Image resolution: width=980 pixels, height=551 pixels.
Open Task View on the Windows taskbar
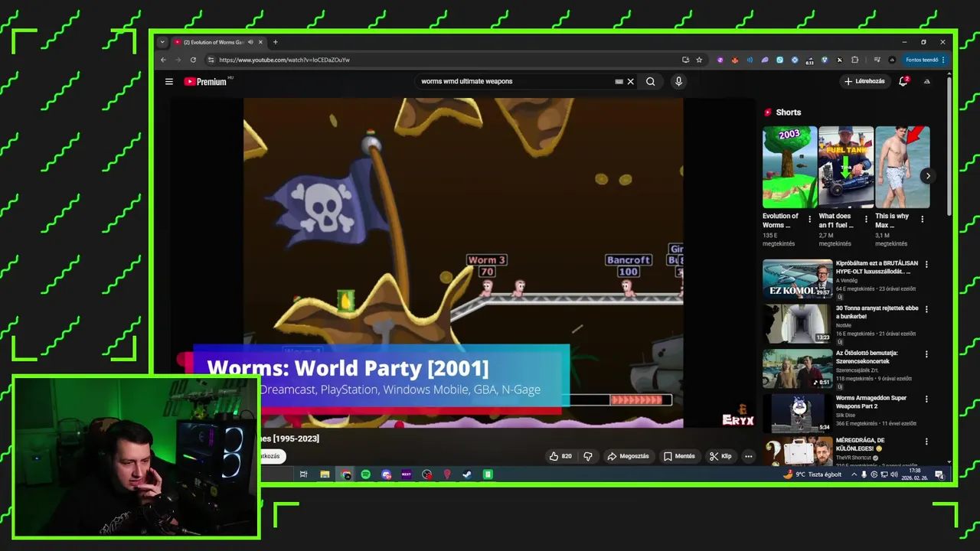pyautogui.click(x=303, y=474)
